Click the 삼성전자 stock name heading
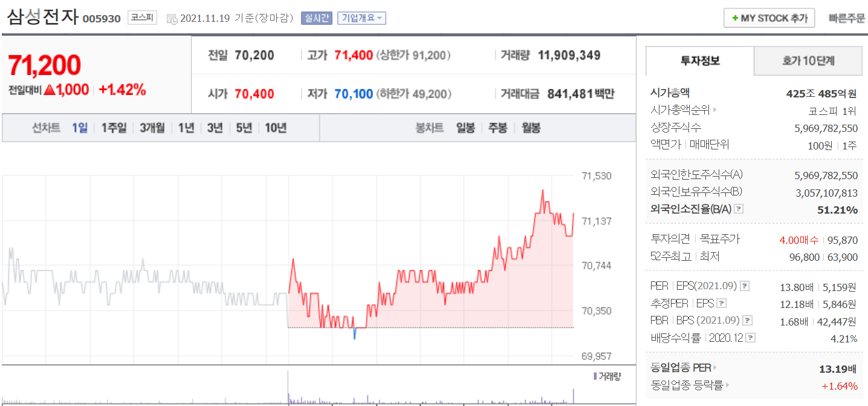This screenshot has height=406, width=868. (43, 16)
